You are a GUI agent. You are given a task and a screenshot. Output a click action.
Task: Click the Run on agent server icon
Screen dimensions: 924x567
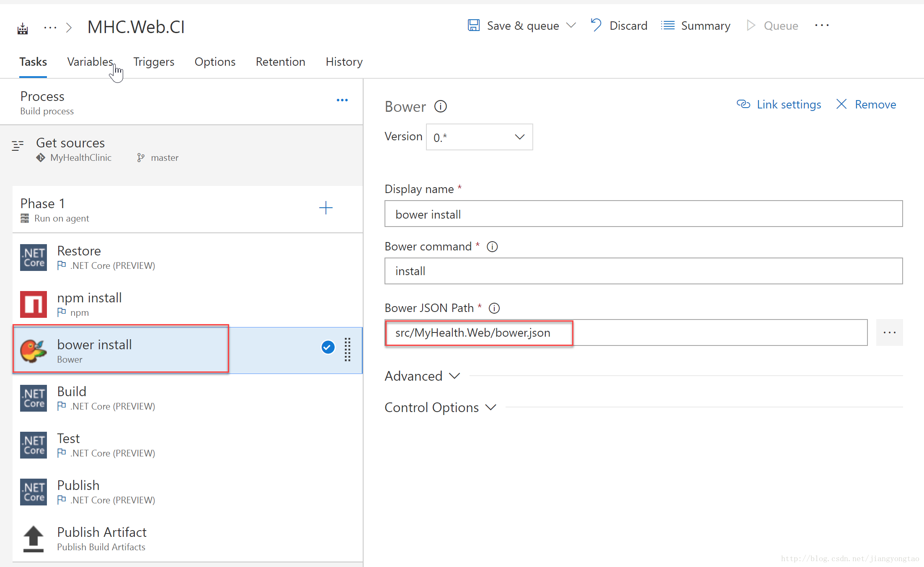25,218
